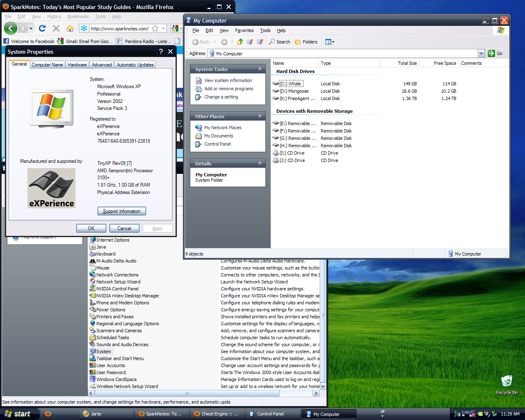Sort drives by the Total Size column header
The width and height of the screenshot is (525, 420).
coord(407,63)
